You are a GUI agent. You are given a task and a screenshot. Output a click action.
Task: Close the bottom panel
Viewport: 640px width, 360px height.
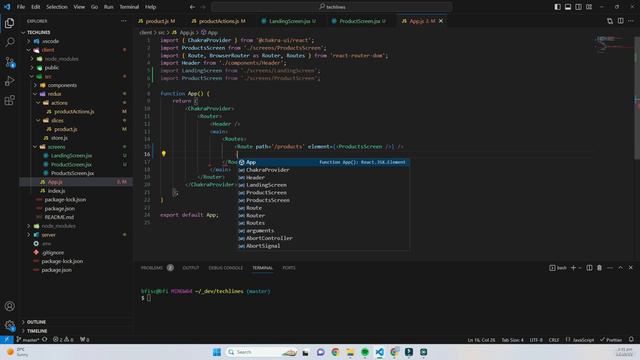pyautogui.click(x=631, y=268)
